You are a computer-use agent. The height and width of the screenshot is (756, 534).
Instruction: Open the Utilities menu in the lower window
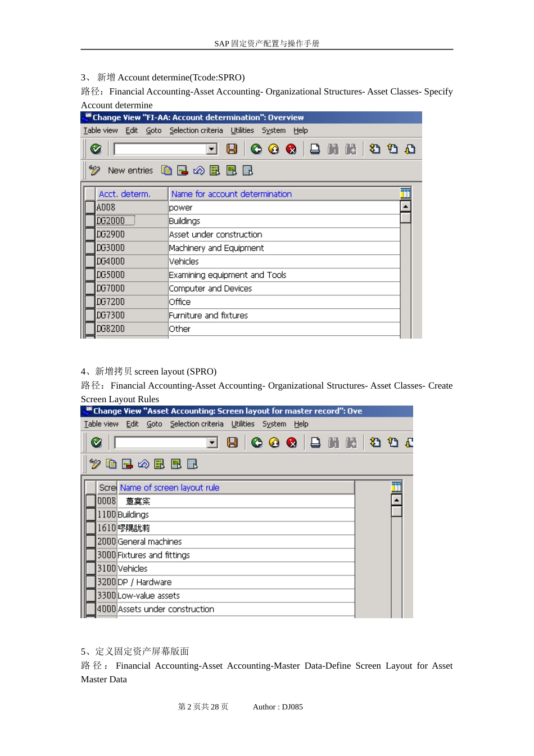click(x=243, y=424)
